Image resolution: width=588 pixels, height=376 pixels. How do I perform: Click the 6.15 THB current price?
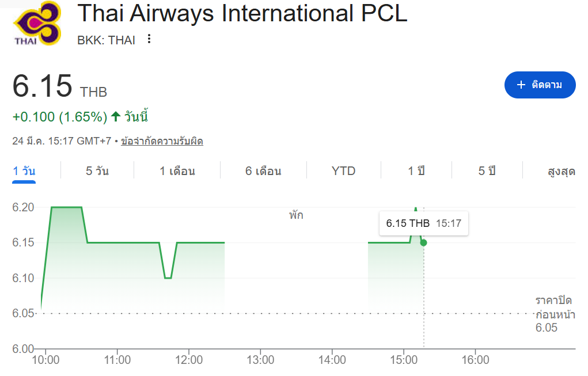(60, 86)
